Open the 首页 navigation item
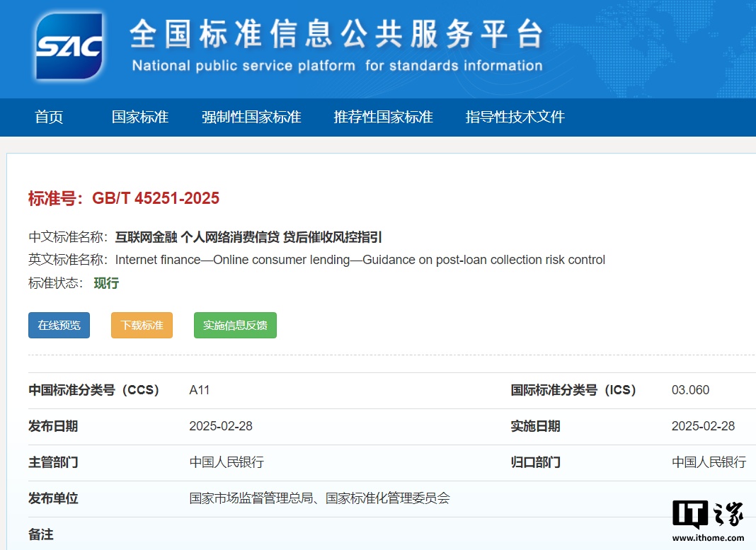 47,117
